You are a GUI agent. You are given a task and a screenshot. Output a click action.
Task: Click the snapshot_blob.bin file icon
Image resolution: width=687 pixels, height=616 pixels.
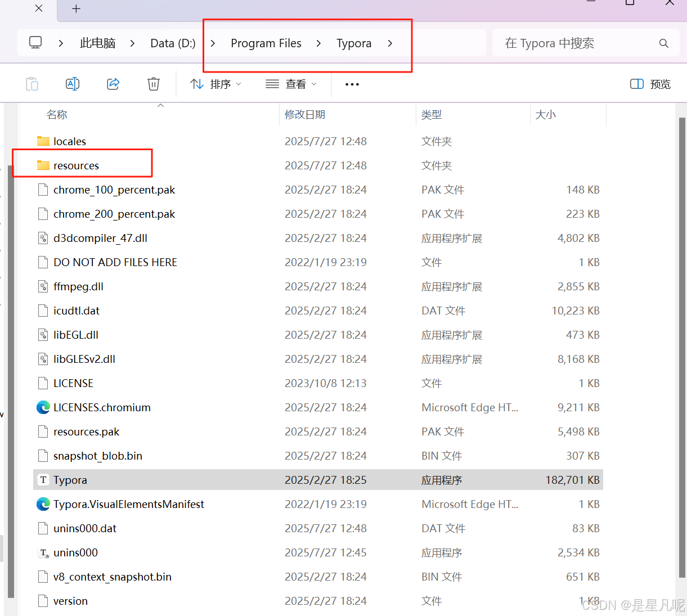pos(43,456)
